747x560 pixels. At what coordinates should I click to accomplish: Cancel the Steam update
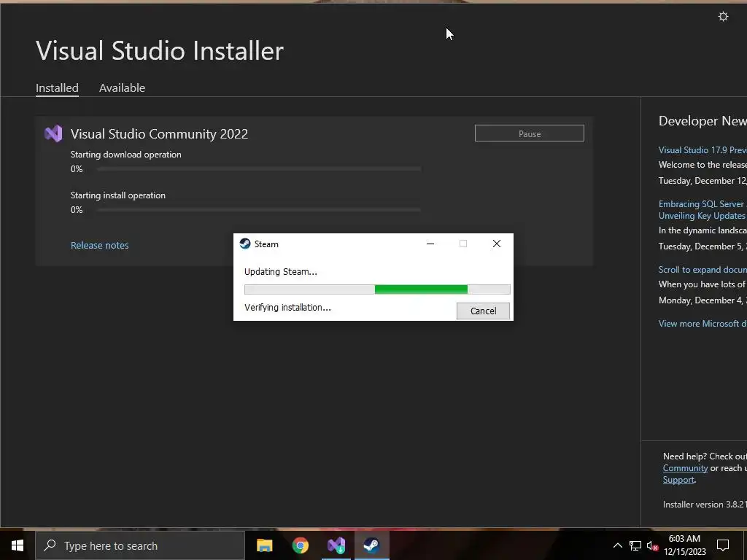coord(483,311)
